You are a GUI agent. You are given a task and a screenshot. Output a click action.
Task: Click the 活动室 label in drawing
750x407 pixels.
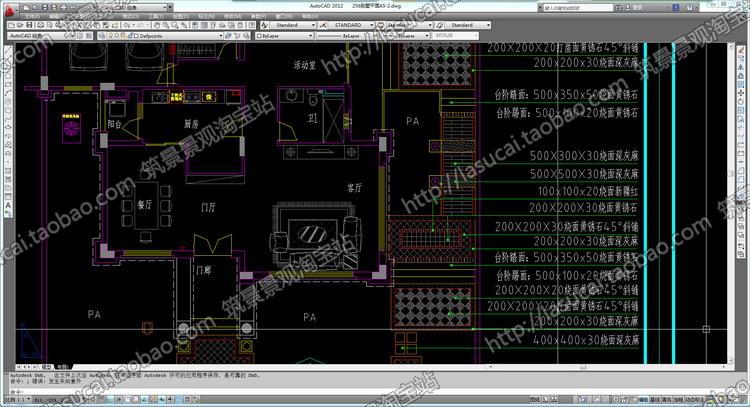click(305, 65)
